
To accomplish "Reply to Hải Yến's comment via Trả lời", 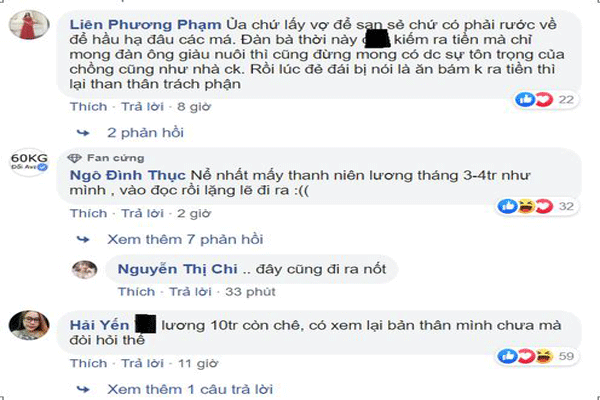I will pos(142,363).
